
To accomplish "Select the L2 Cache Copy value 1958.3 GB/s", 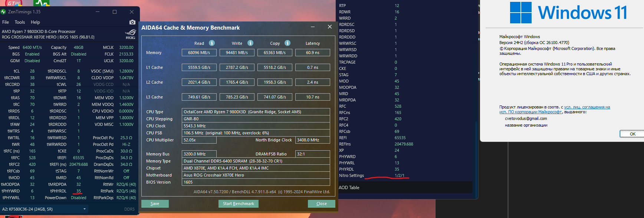I will coord(275,82).
